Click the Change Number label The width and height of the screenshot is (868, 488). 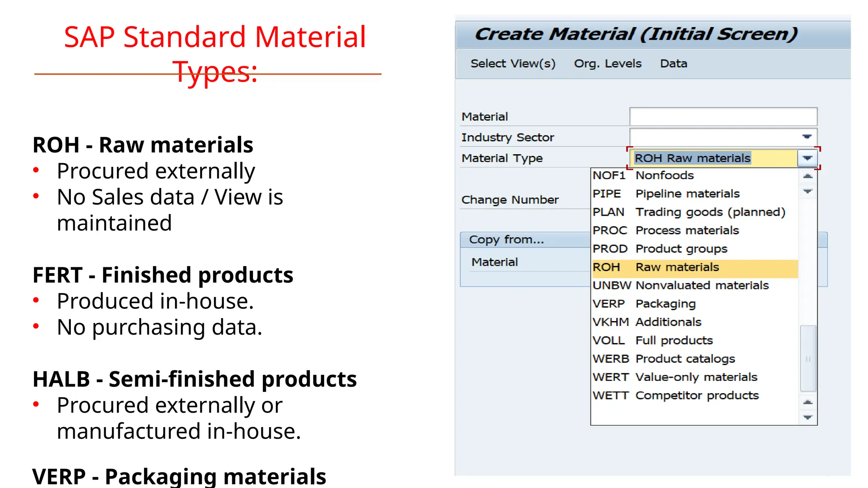pos(510,200)
